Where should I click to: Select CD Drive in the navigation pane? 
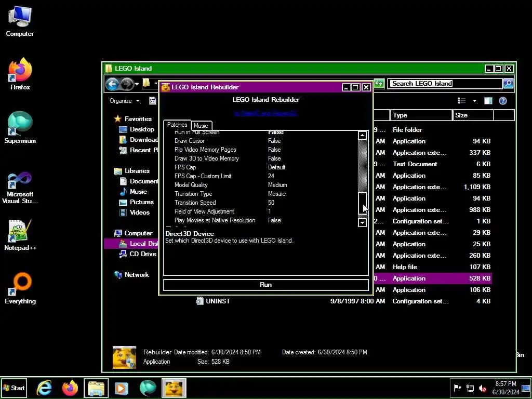point(138,254)
